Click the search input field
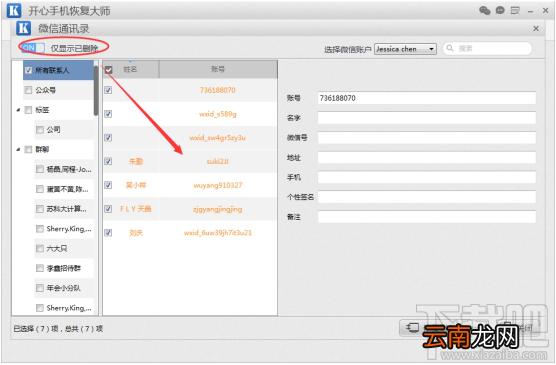This screenshot has height=365, width=556. [x=488, y=48]
